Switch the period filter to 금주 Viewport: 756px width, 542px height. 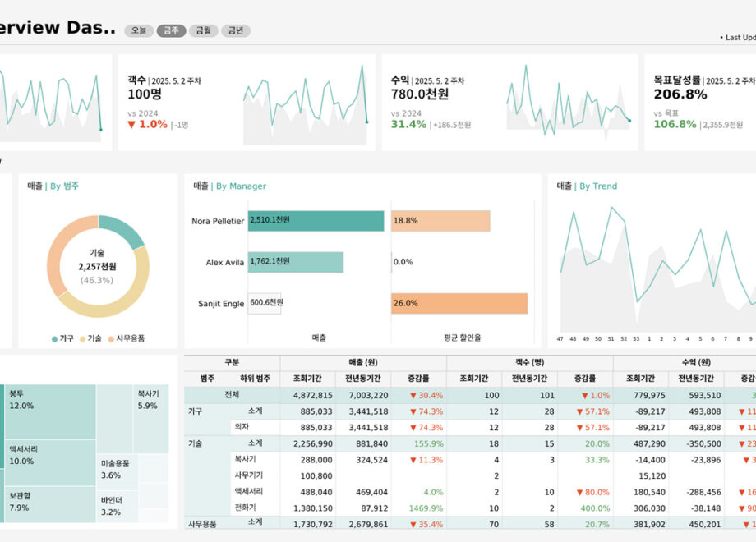(171, 30)
